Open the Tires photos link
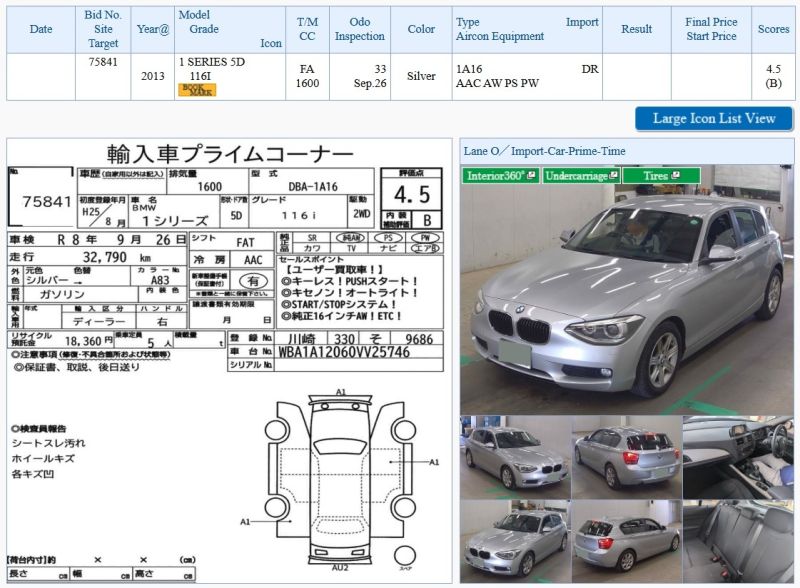This screenshot has height=588, width=800. (661, 176)
